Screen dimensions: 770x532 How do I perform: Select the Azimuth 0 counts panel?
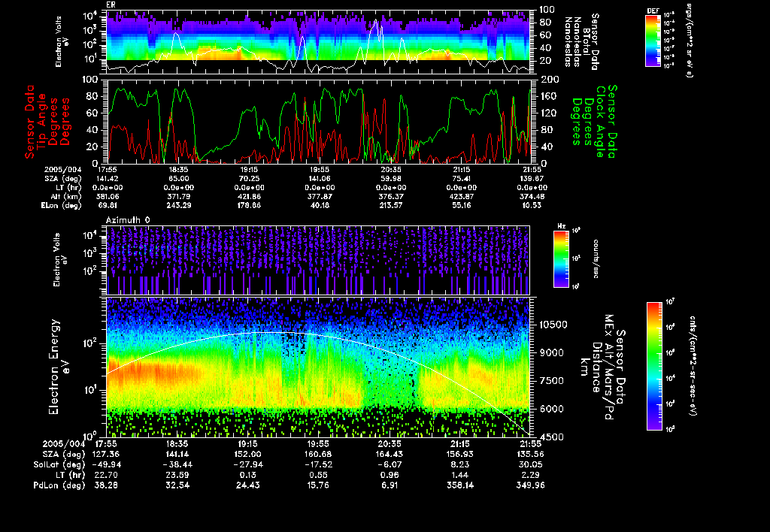click(318, 260)
